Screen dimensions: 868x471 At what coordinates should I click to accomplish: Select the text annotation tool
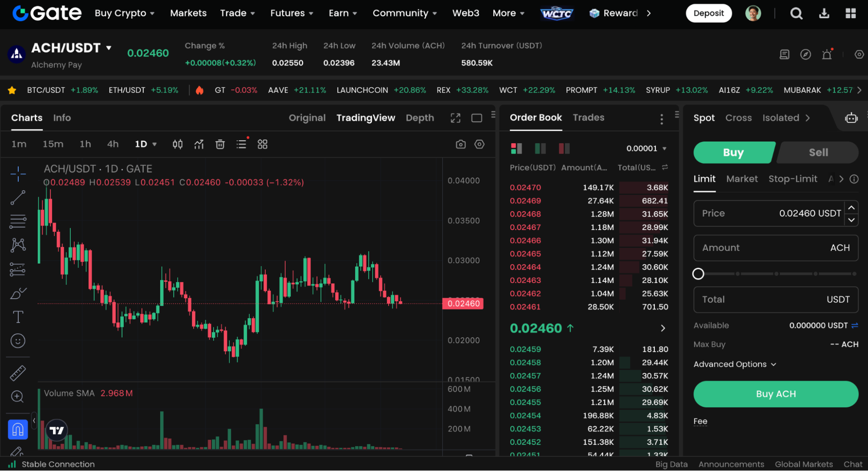tap(18, 316)
